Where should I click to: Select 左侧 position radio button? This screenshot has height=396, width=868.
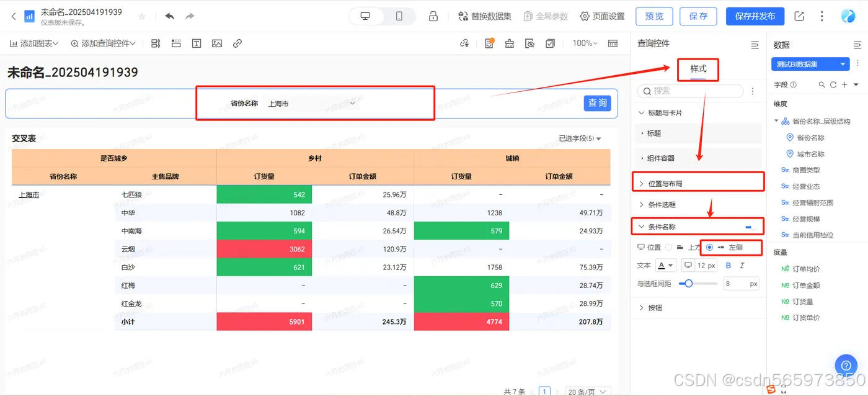pos(709,247)
